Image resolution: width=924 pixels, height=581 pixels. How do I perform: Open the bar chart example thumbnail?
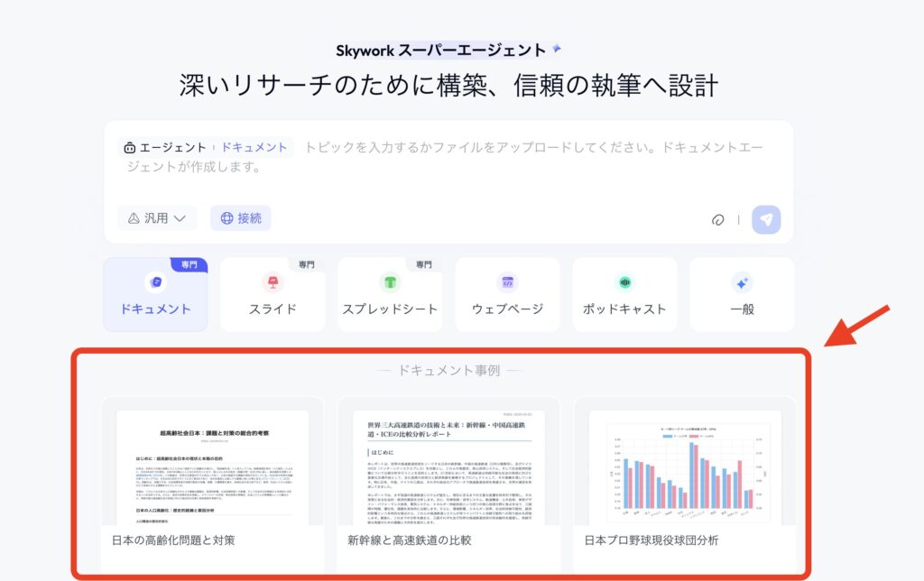click(x=686, y=467)
